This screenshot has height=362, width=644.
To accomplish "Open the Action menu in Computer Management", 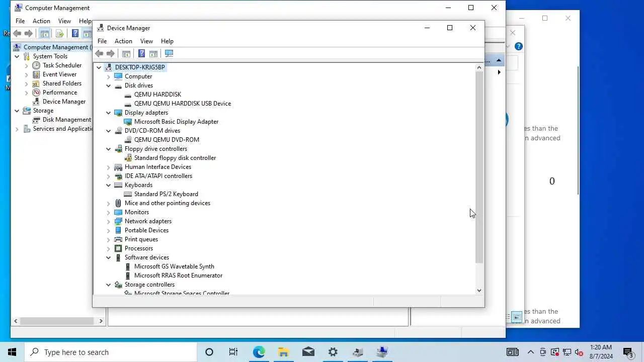I will coord(41,21).
